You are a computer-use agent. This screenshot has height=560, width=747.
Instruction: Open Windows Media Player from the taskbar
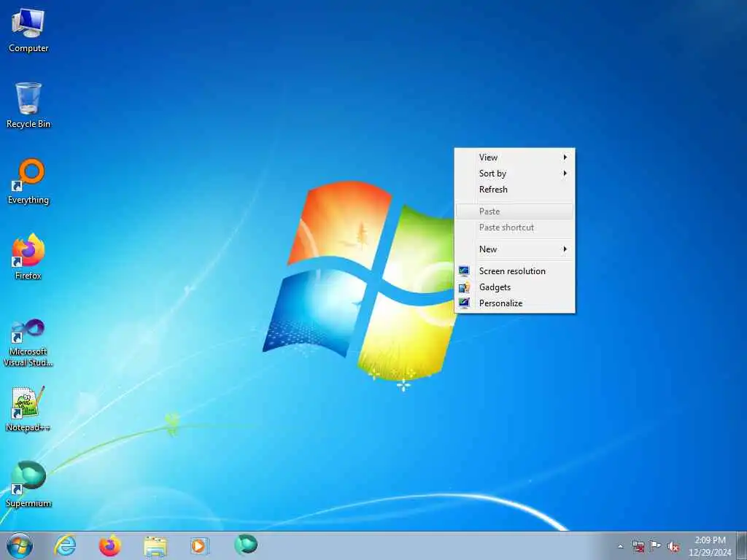tap(198, 545)
